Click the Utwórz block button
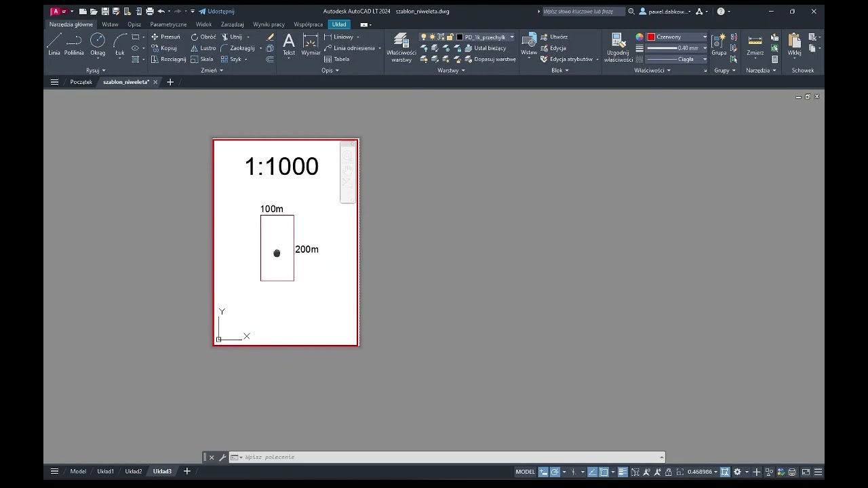The image size is (868, 488). coord(554,37)
